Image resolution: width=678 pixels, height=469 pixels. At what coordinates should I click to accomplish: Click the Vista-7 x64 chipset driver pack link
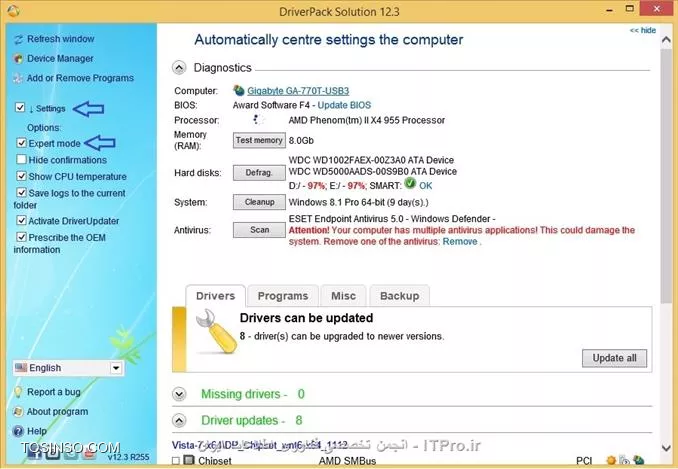tap(259, 445)
